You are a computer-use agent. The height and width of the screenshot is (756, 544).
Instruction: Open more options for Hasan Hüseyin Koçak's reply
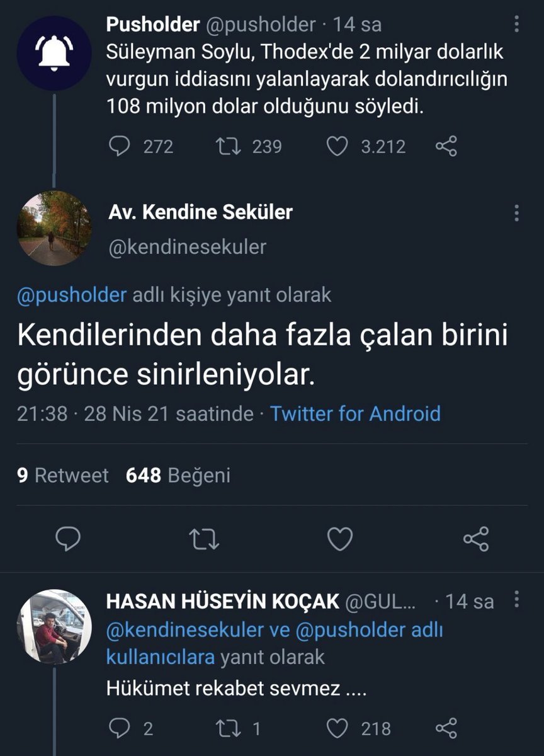[x=516, y=599]
